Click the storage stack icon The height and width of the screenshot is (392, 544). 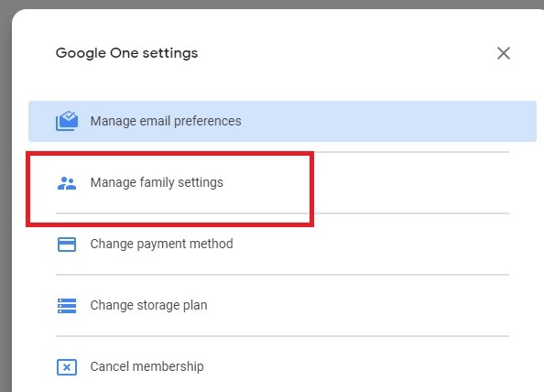click(67, 306)
